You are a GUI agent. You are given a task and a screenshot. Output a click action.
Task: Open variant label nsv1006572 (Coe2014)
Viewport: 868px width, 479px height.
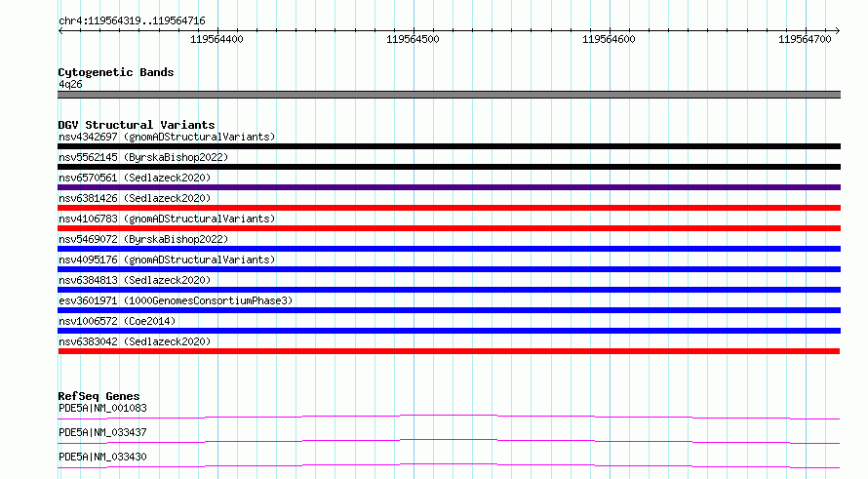point(117,321)
